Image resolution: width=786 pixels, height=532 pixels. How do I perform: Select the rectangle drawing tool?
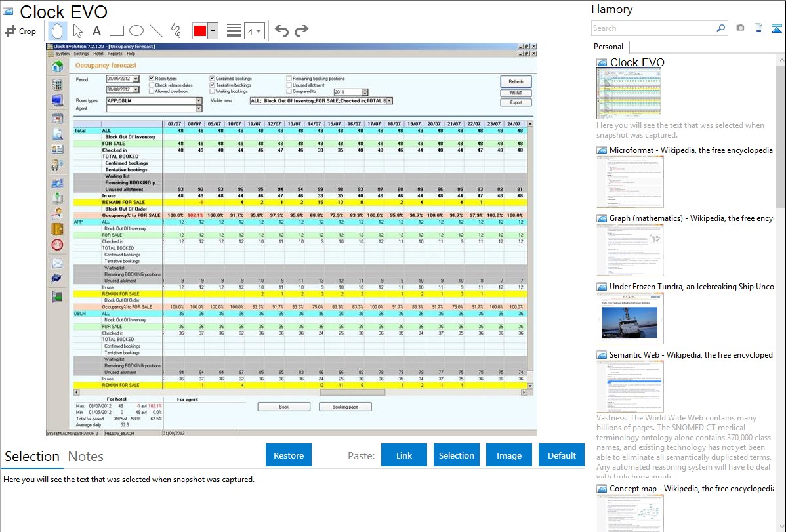[x=117, y=31]
